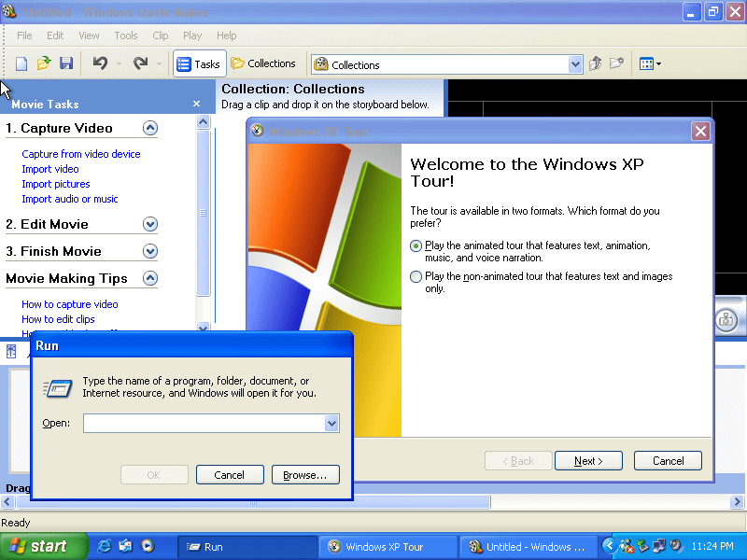747x560 pixels.
Task: Open the View menu
Action: pyautogui.click(x=89, y=35)
